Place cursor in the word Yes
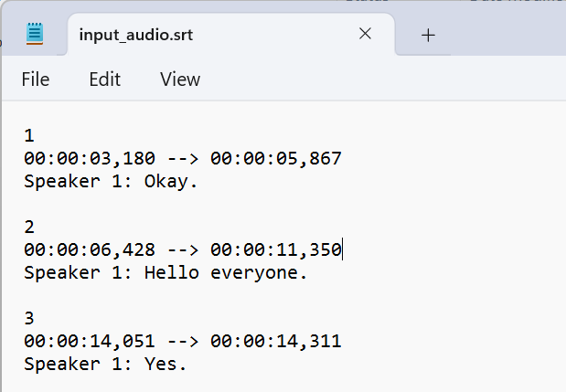This screenshot has height=392, width=566. click(x=166, y=364)
